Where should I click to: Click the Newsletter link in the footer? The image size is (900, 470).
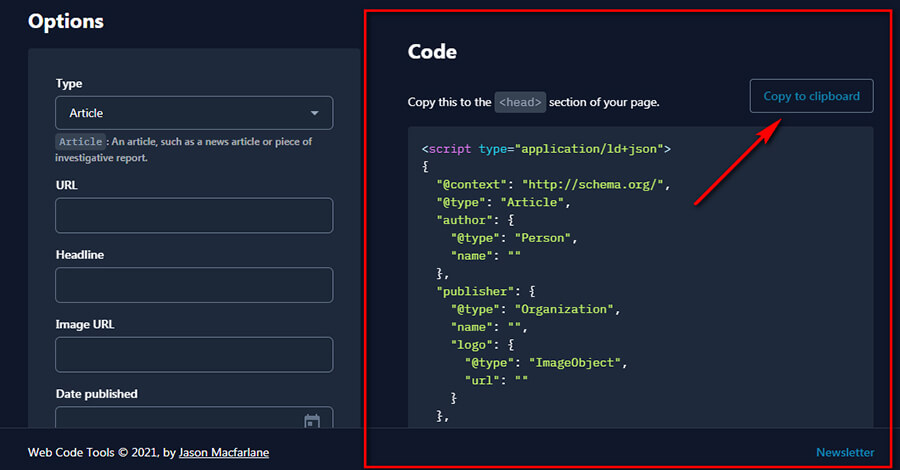pos(844,453)
